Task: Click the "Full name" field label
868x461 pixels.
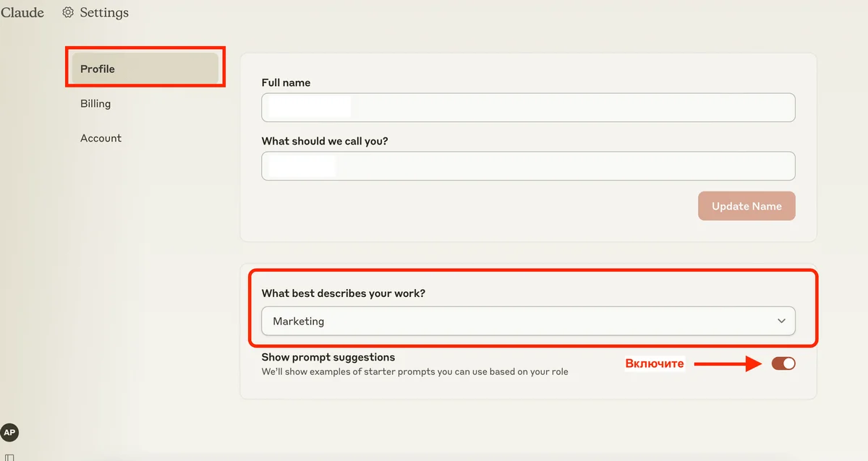Action: (286, 82)
